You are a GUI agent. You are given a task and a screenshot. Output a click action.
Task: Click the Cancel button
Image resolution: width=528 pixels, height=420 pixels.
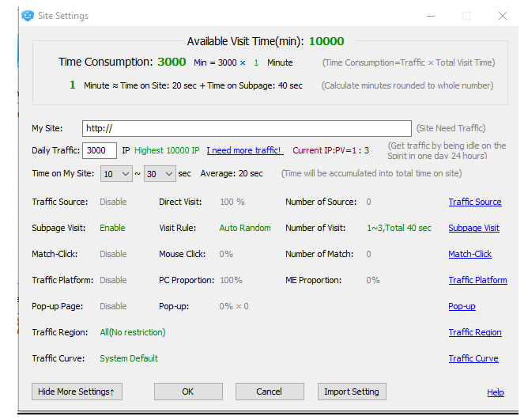(270, 392)
